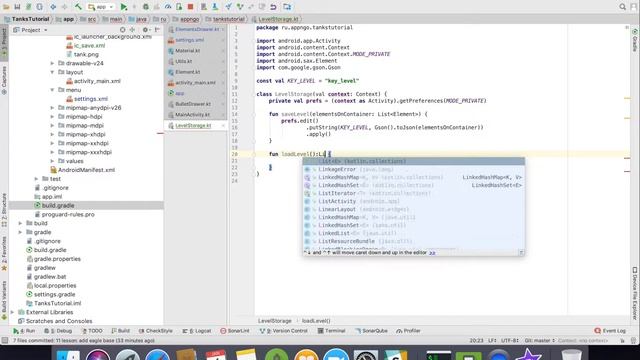Open the Terminal app in dock
Screen dimensions: 640x360
click(x=438, y=355)
